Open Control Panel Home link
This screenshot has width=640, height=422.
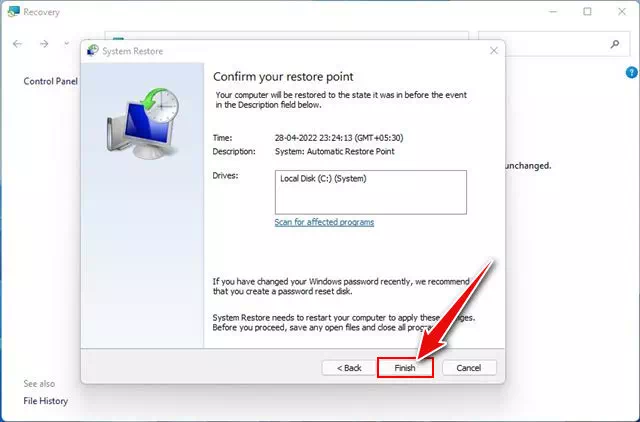coord(50,81)
